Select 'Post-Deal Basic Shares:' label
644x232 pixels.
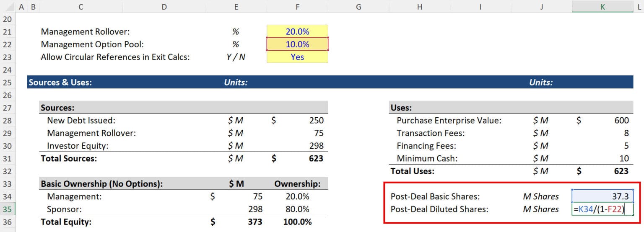(x=435, y=196)
